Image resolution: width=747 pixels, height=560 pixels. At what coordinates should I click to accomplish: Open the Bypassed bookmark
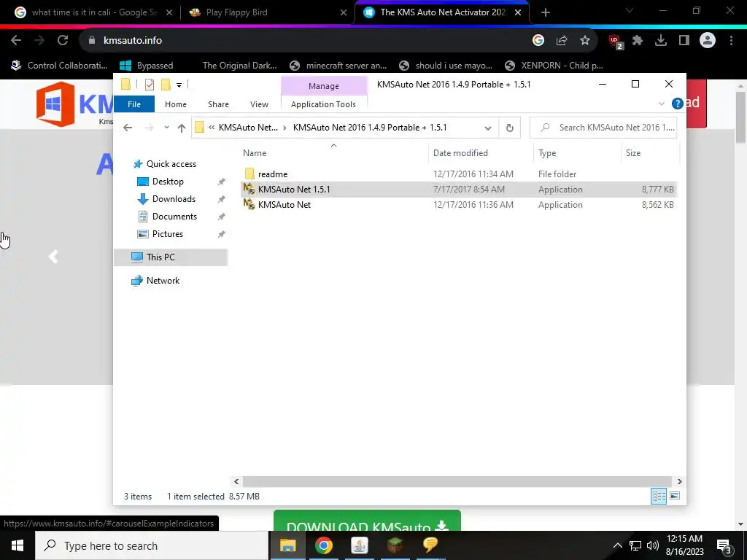[146, 66]
